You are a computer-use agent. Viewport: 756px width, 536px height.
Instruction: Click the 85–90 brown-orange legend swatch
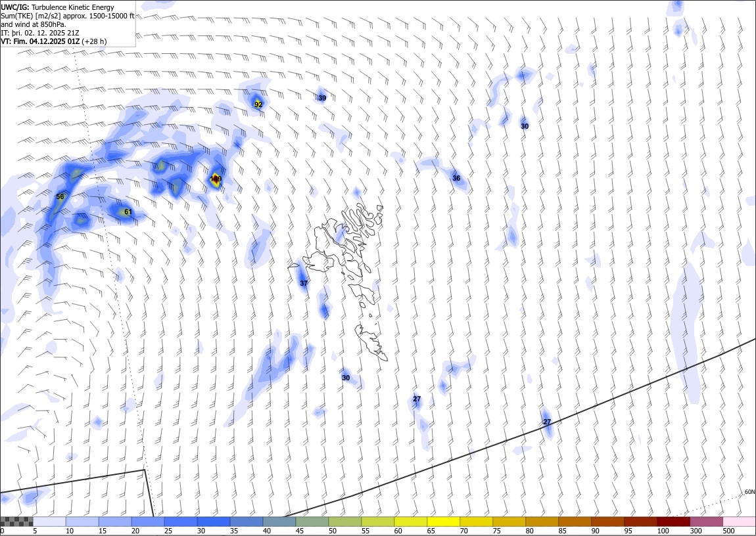click(575, 522)
